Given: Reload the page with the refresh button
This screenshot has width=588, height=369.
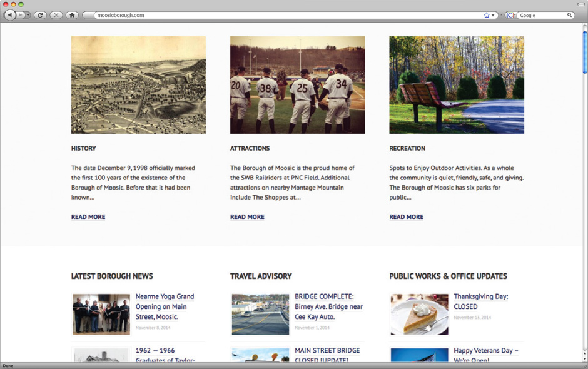Looking at the screenshot, I should coord(40,15).
